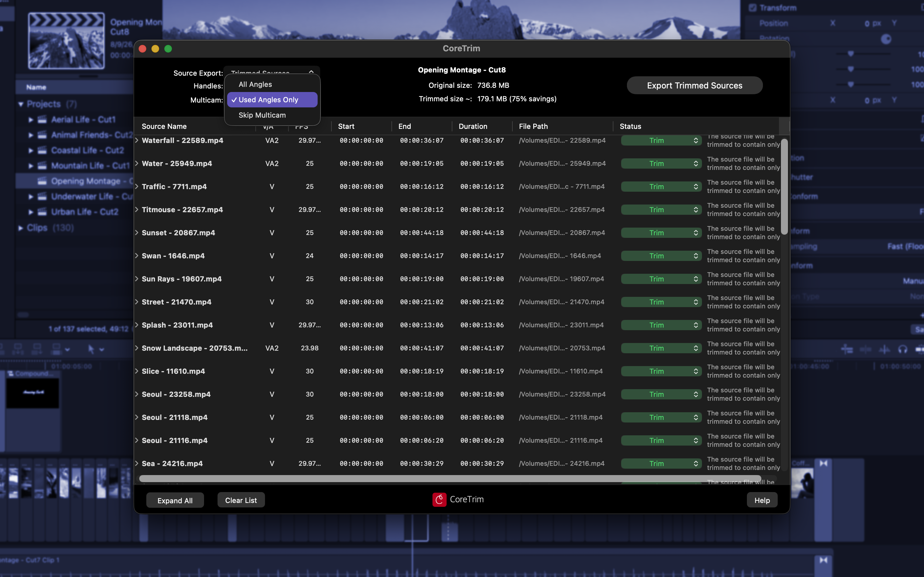
Task: Click the Opening Montage project thumbnail
Action: pos(66,41)
